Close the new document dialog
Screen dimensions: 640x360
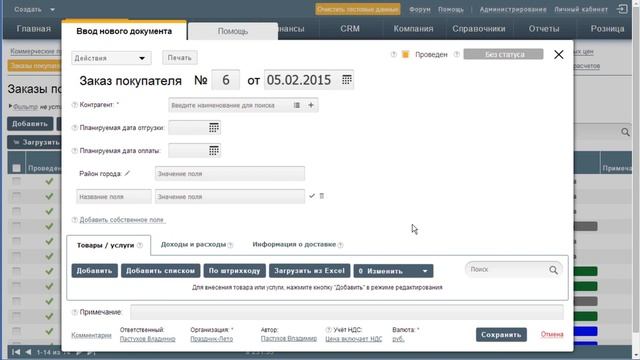coord(559,54)
